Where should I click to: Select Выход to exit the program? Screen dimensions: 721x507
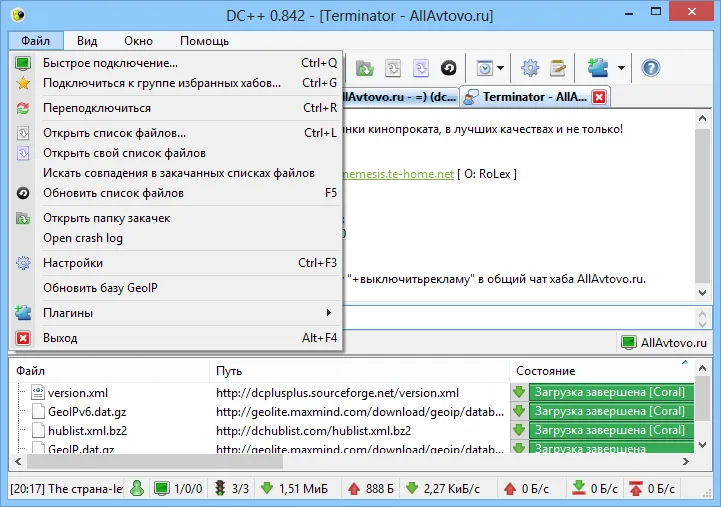pyautogui.click(x=175, y=338)
